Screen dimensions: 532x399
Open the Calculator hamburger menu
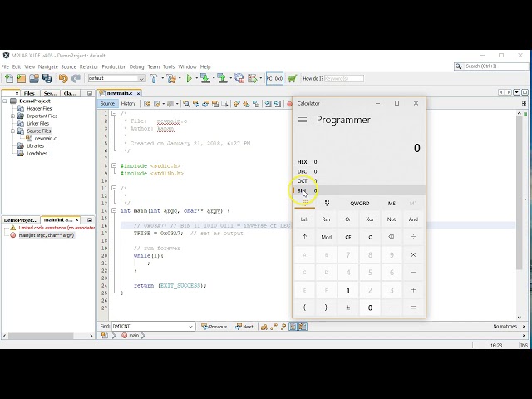303,120
